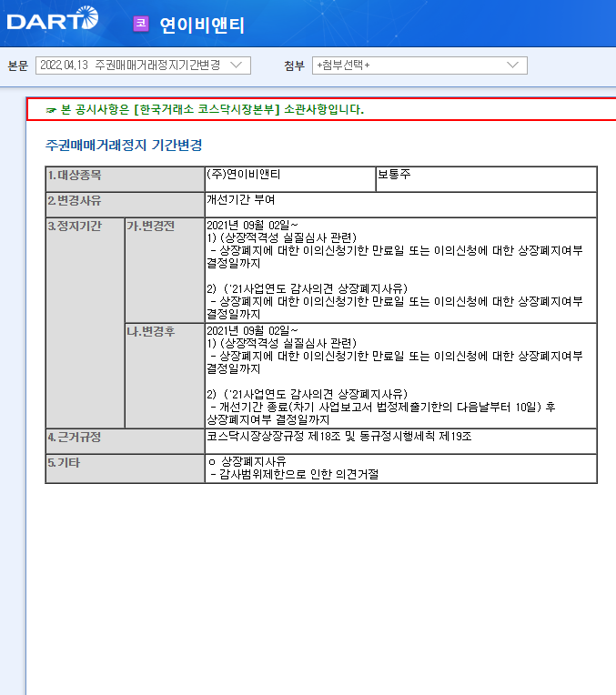Click the 주권매매거래정지 기간변경 heading

pyautogui.click(x=124, y=145)
